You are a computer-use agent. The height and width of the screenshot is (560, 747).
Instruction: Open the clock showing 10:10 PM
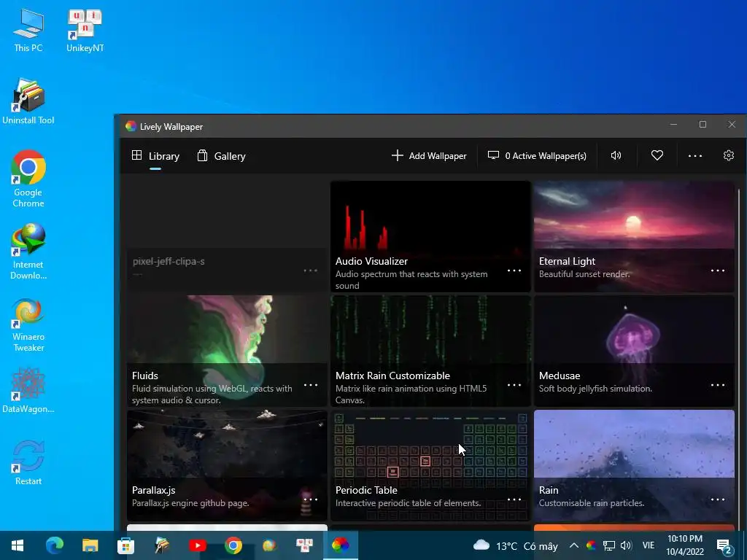coord(684,545)
